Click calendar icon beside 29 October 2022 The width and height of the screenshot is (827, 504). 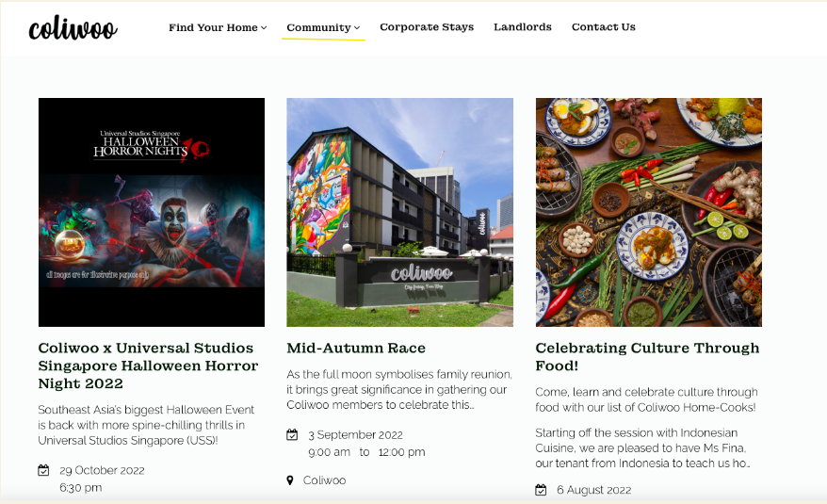tap(43, 470)
